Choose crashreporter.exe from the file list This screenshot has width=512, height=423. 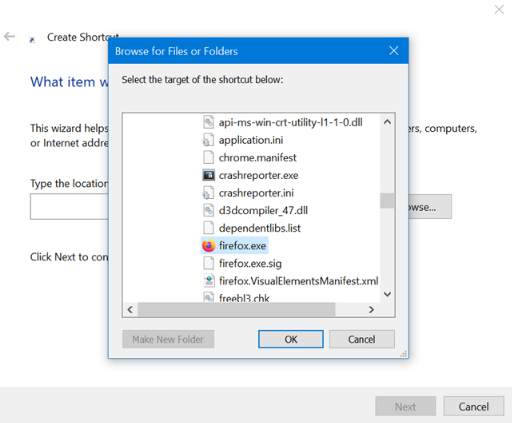tap(259, 175)
